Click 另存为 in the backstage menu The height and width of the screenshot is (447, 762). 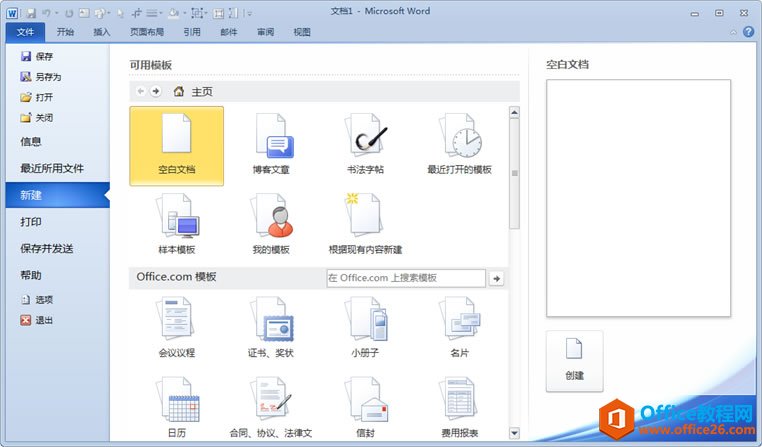point(41,77)
